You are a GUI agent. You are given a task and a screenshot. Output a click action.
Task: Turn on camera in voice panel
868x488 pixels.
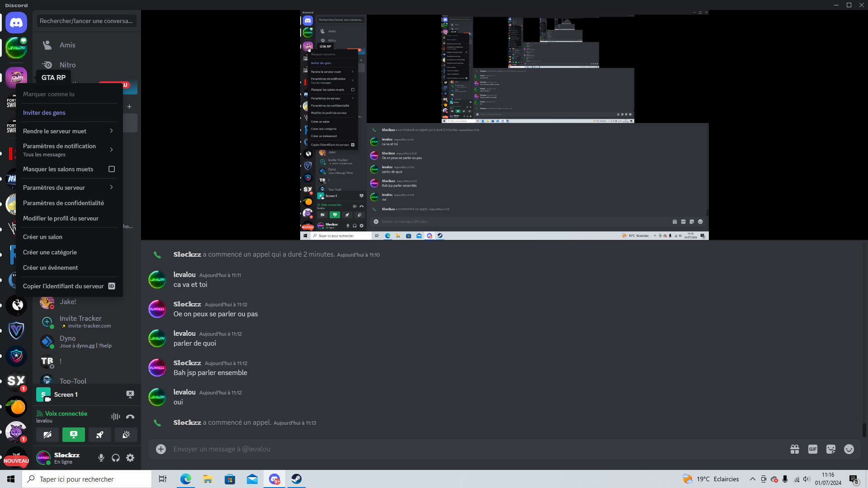pyautogui.click(x=47, y=435)
